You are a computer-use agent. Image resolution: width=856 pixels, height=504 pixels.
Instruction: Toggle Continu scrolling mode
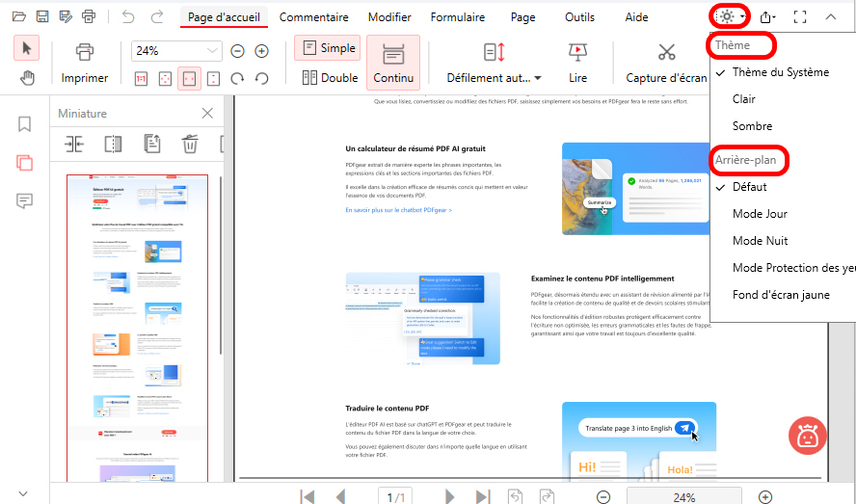[393, 63]
